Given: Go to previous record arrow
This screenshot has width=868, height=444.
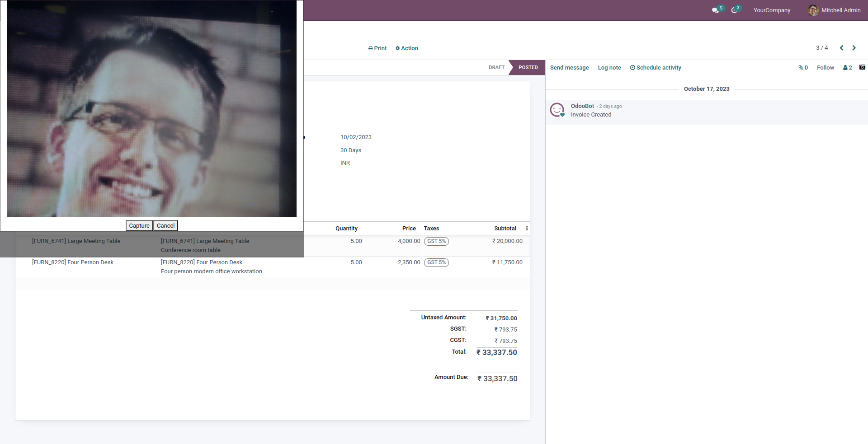Looking at the screenshot, I should 841,48.
